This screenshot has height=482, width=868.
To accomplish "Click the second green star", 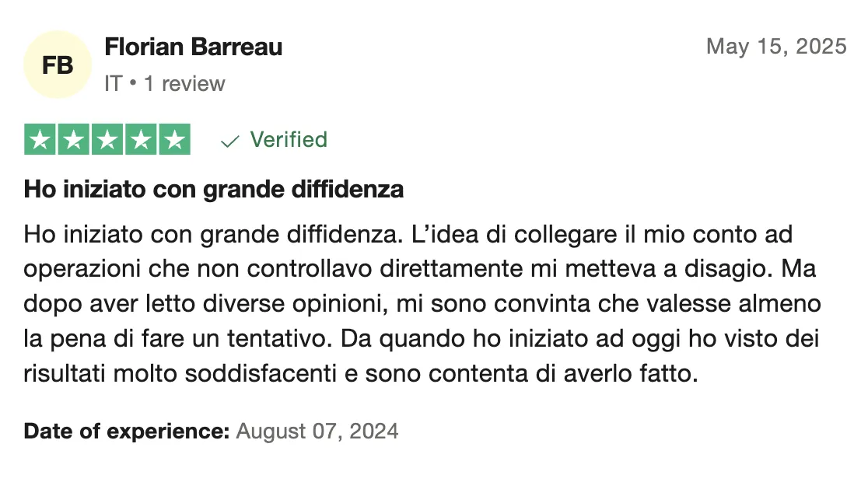I will (x=74, y=139).
